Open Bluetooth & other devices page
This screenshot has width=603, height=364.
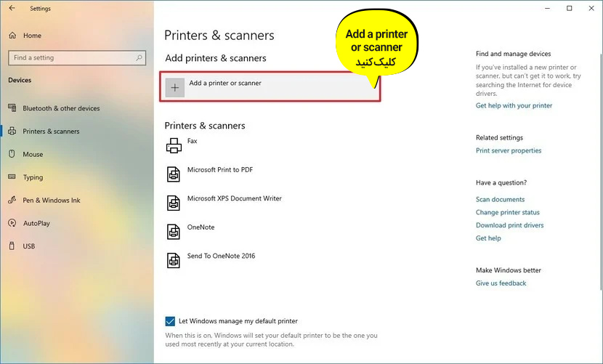pos(61,108)
